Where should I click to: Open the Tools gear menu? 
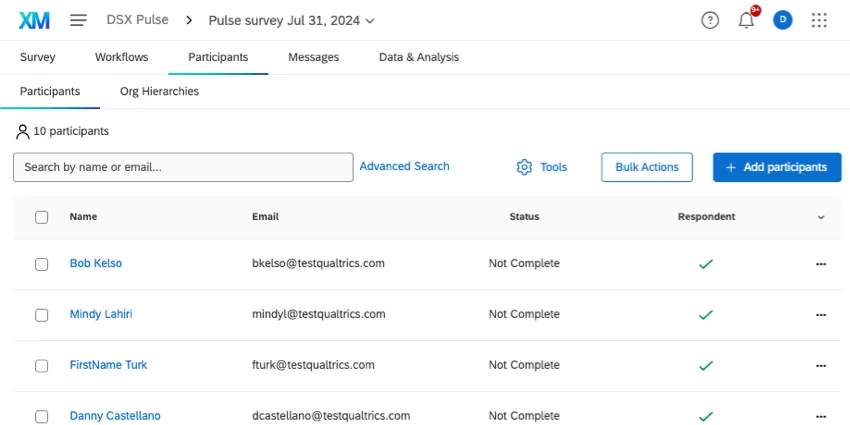(x=541, y=167)
